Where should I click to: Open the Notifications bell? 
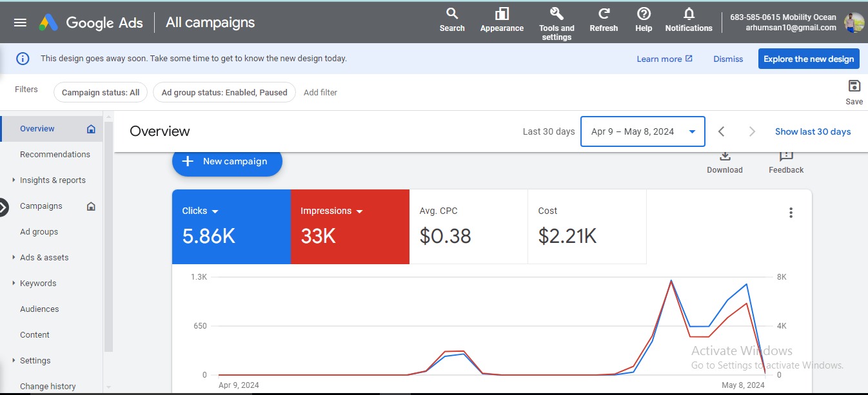tap(689, 14)
